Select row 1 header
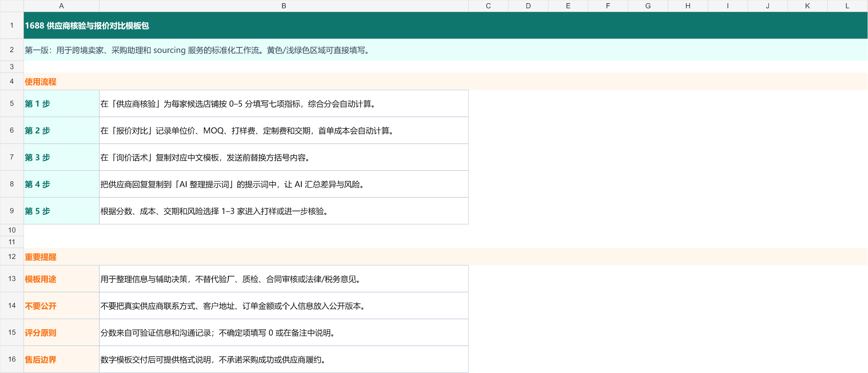 12,25
